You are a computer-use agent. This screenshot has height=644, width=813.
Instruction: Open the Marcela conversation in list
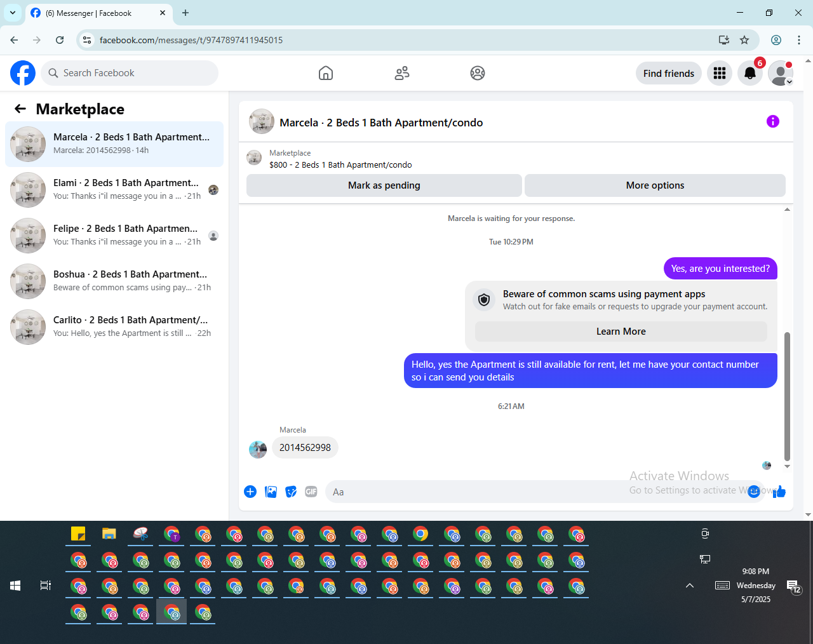[x=114, y=144]
